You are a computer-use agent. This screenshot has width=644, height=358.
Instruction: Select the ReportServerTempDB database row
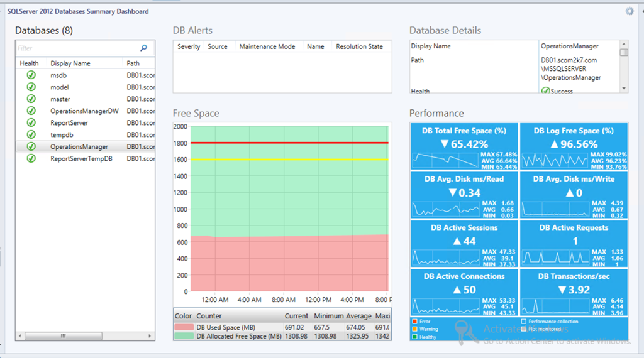(86, 158)
